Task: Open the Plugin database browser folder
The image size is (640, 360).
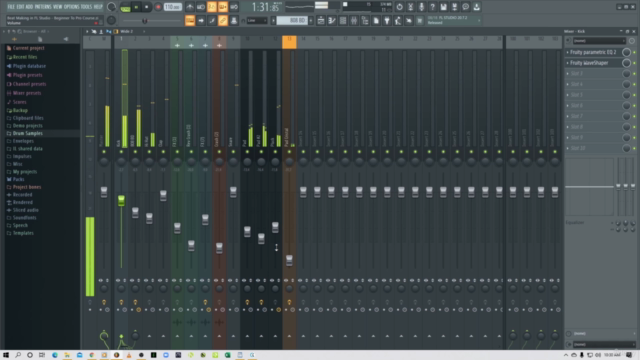Action: tap(29, 66)
